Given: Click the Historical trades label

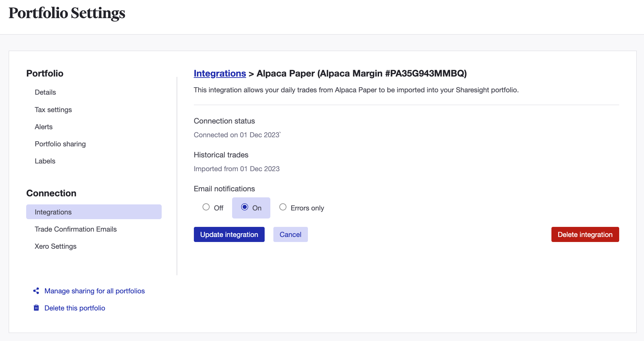Looking at the screenshot, I should 221,155.
